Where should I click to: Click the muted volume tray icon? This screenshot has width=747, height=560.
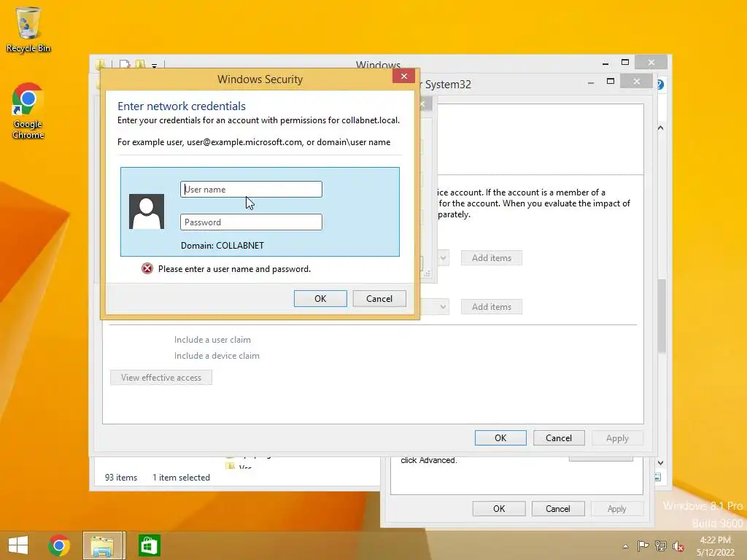click(x=678, y=546)
